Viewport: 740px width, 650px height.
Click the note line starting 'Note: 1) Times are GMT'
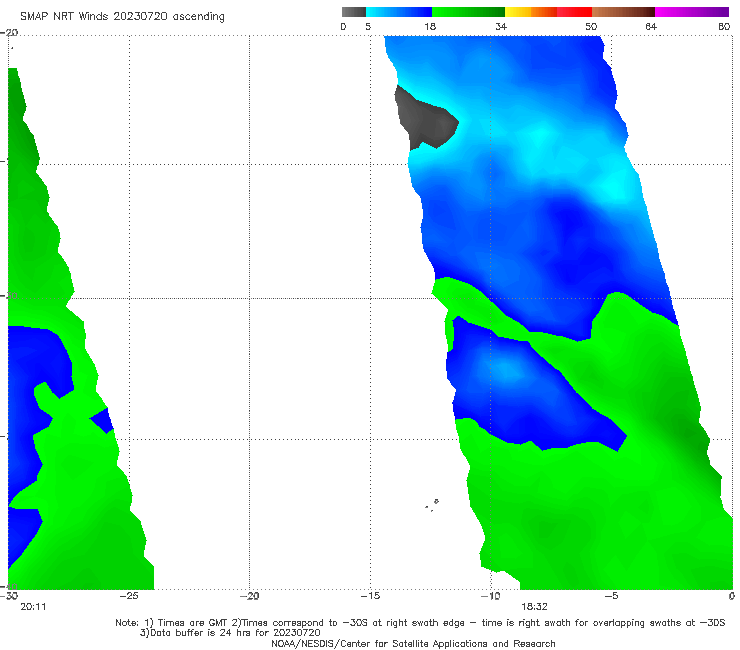(x=420, y=623)
